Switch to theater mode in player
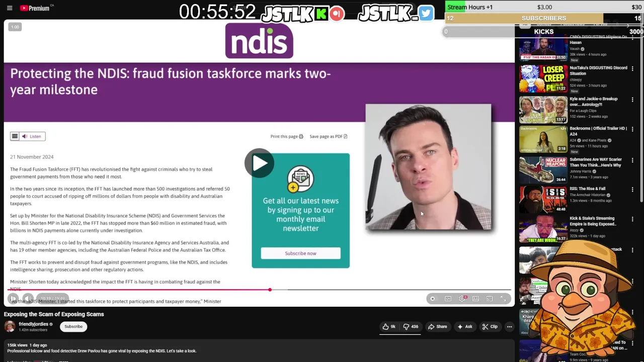This screenshot has width=644, height=362. click(x=475, y=299)
